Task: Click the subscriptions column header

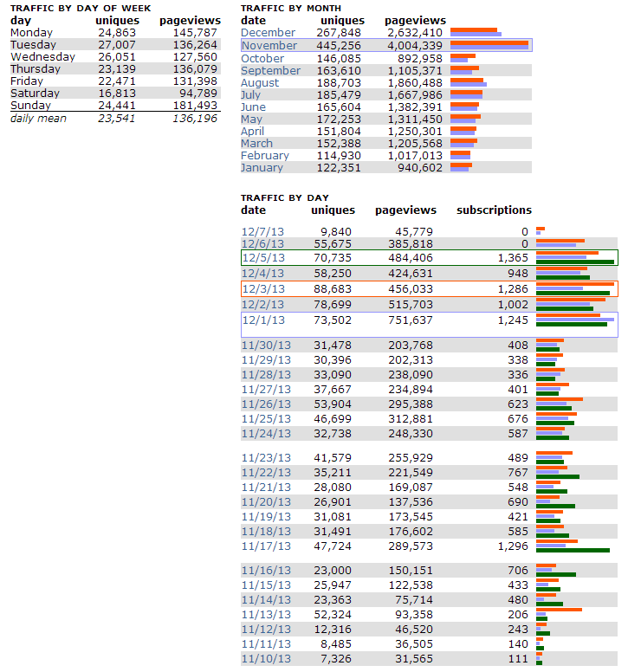Action: click(494, 210)
